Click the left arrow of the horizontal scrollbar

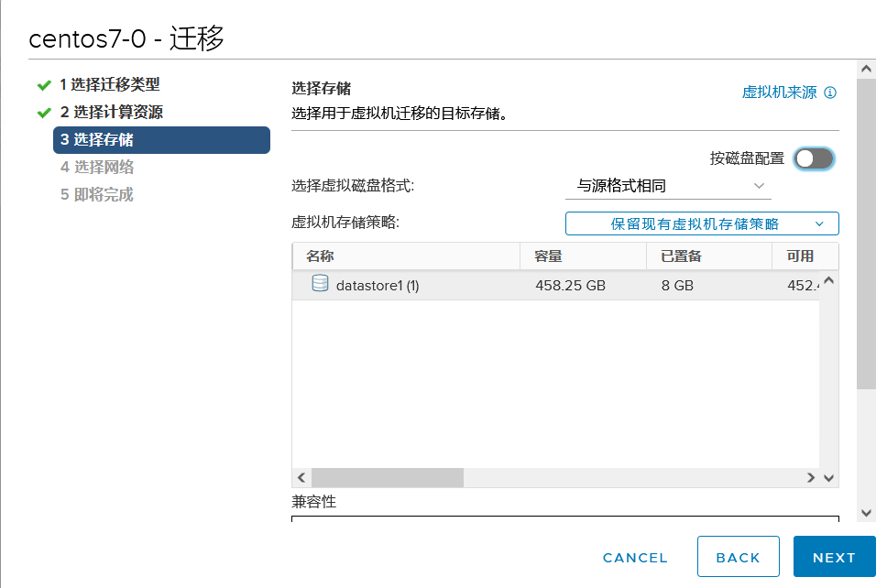pyautogui.click(x=301, y=477)
